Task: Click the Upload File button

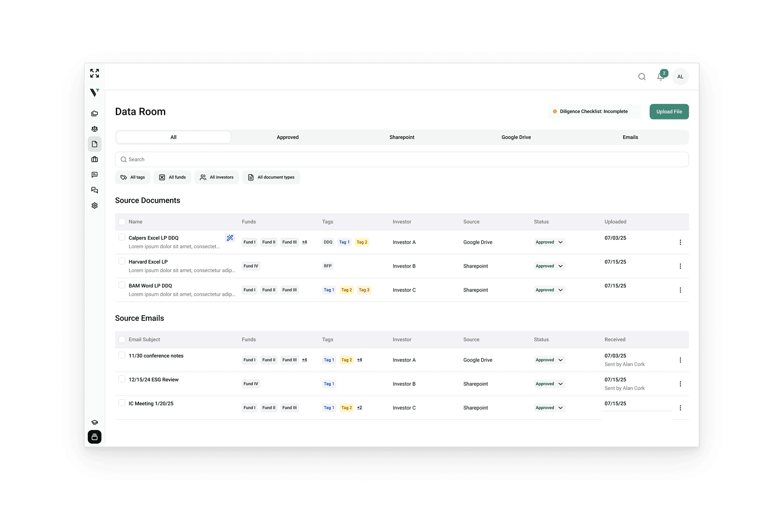Action: pos(669,112)
